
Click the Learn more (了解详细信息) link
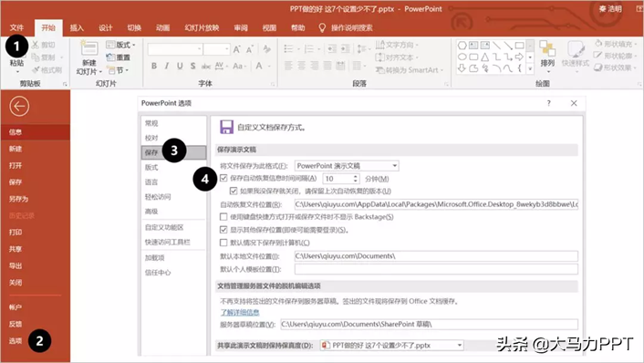coord(240,312)
